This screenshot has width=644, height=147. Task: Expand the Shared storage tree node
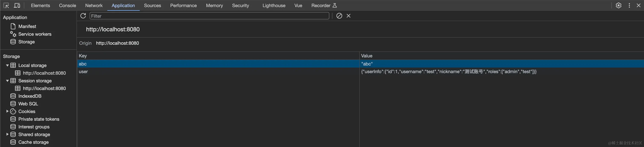[7, 134]
